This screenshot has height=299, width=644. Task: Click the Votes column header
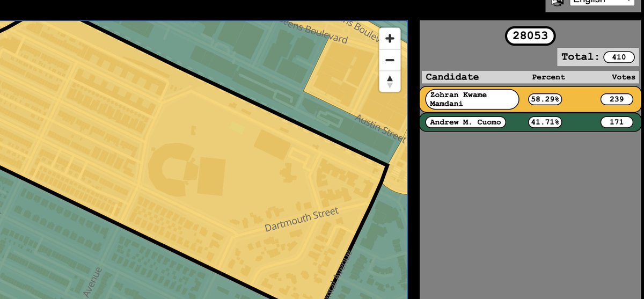624,77
